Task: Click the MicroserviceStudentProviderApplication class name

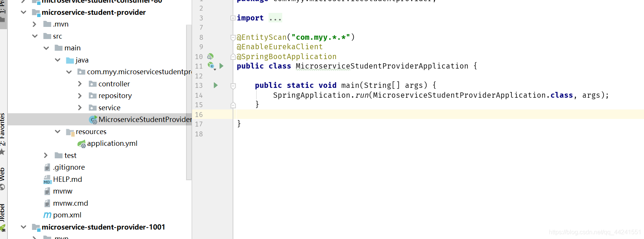Action: point(382,66)
